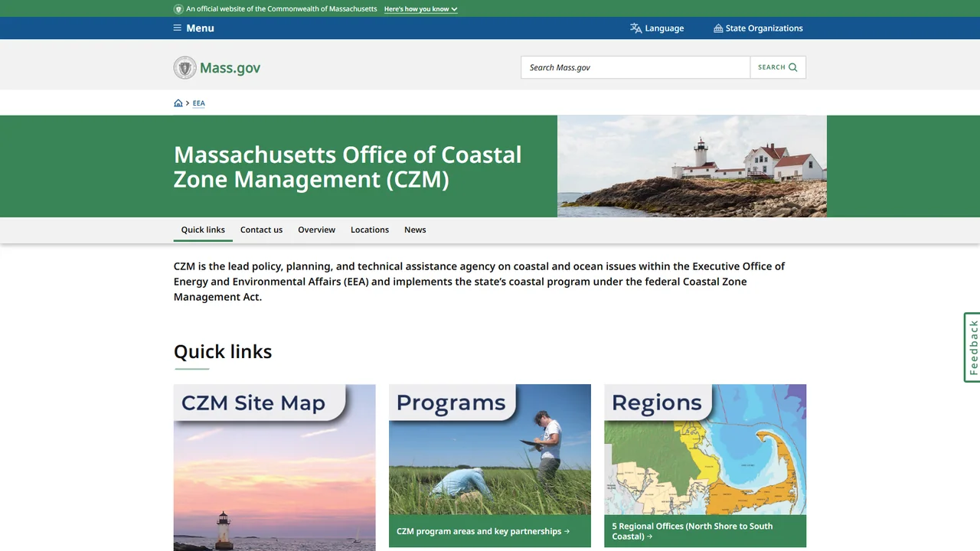Click the State Organizations building icon

pos(718,28)
